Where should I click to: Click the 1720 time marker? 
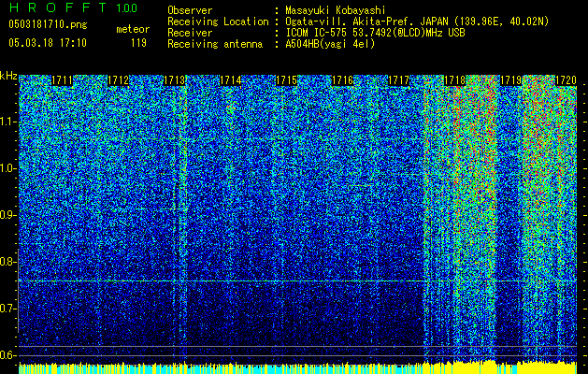click(x=566, y=80)
